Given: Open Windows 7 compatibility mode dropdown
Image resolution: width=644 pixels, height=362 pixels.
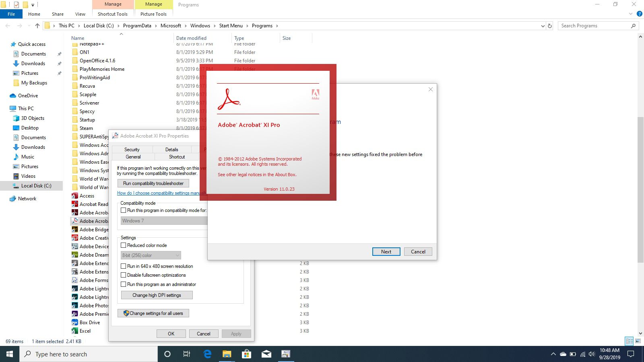Looking at the screenshot, I should click(164, 221).
